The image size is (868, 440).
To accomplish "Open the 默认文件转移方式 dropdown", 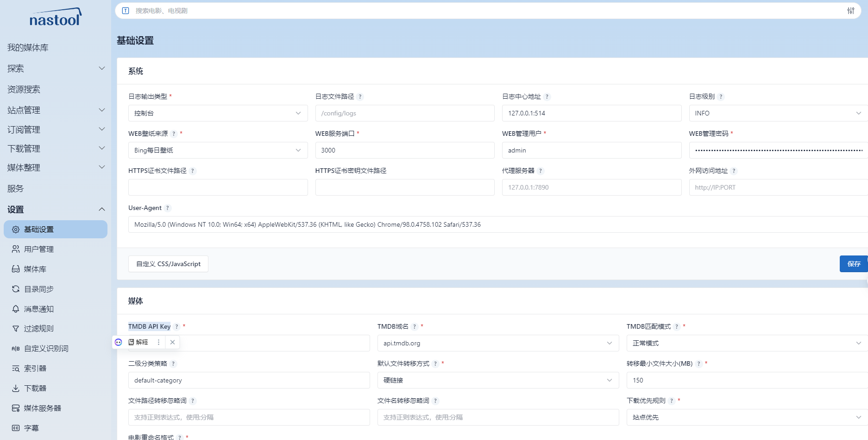I will pyautogui.click(x=498, y=380).
